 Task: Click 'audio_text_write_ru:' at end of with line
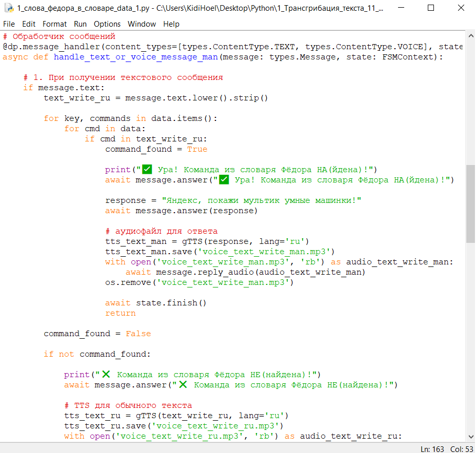pos(351,436)
